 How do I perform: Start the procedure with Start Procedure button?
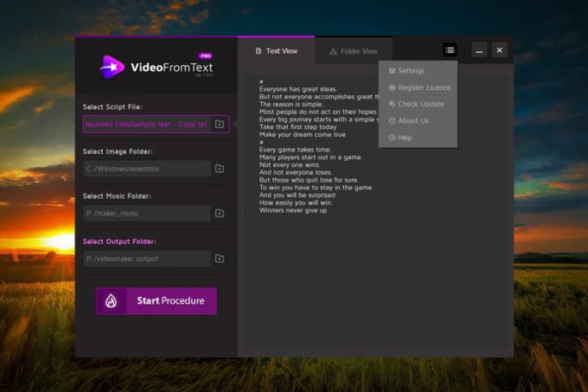point(157,301)
